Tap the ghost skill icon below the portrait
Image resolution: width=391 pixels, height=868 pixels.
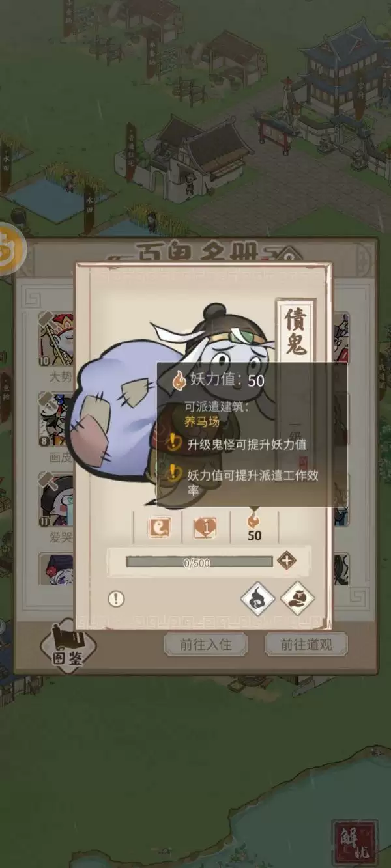158,527
